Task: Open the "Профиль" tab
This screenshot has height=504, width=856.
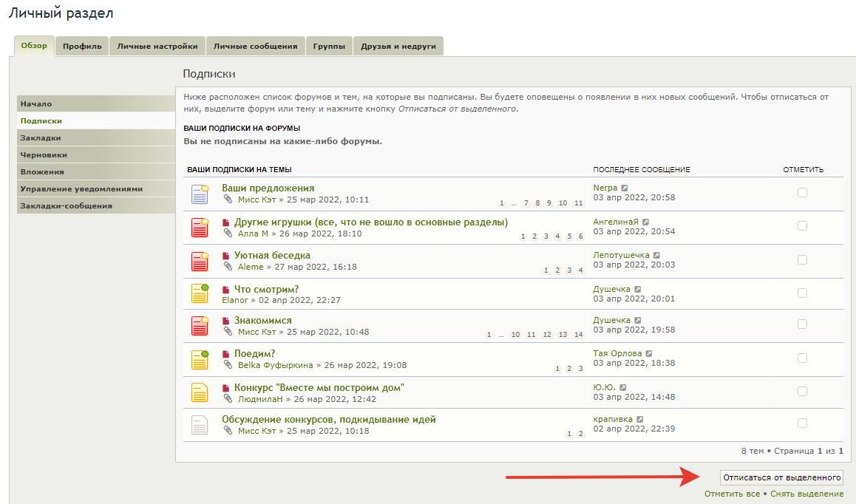Action: (x=82, y=46)
